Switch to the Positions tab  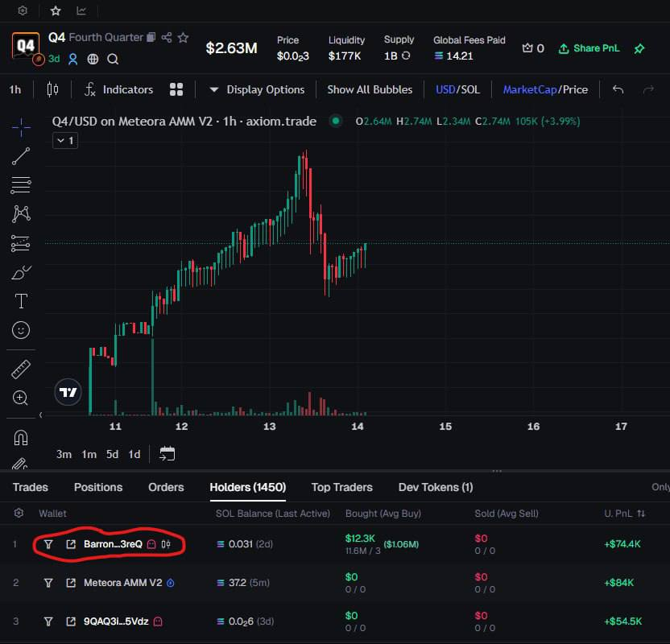point(98,487)
